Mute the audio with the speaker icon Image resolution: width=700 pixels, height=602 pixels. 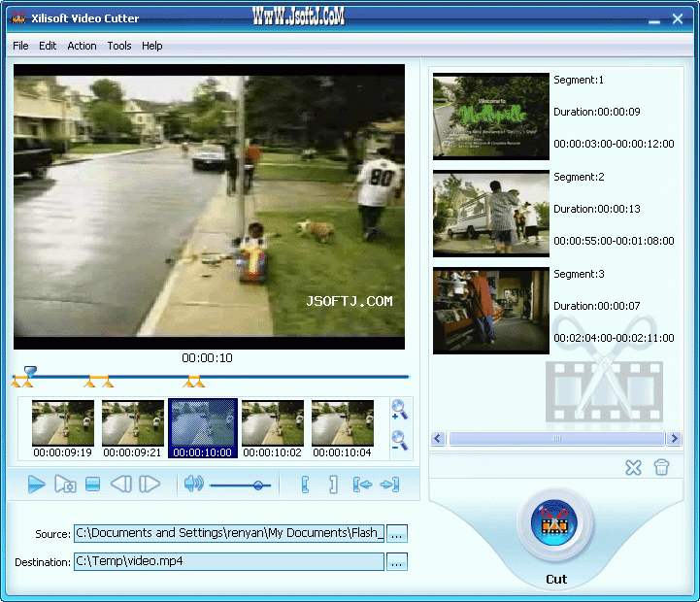click(194, 484)
